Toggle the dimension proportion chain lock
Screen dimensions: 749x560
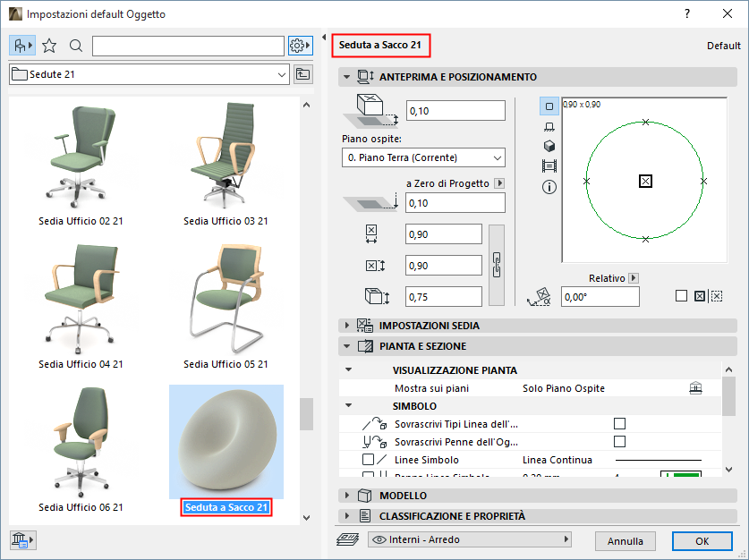tap(497, 265)
